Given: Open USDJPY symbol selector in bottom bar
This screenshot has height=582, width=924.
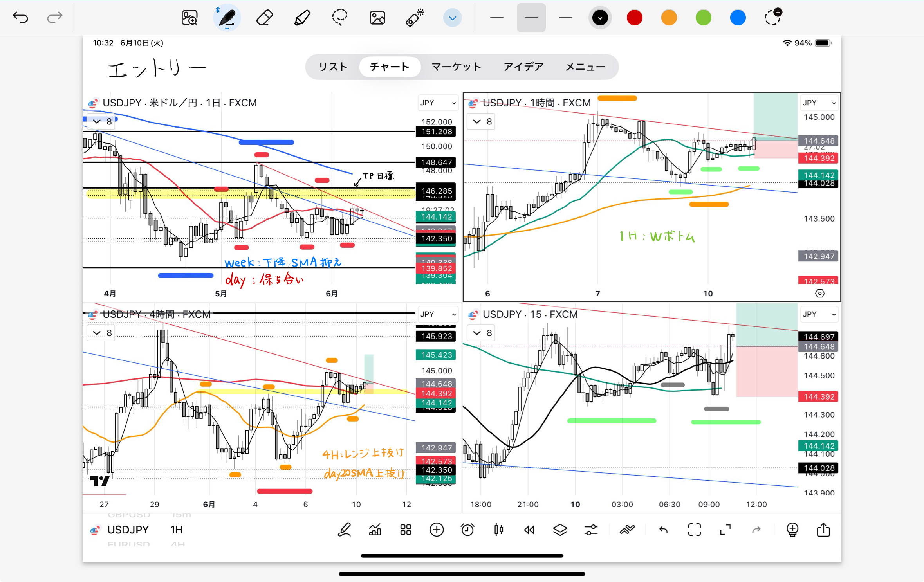Looking at the screenshot, I should (x=128, y=530).
